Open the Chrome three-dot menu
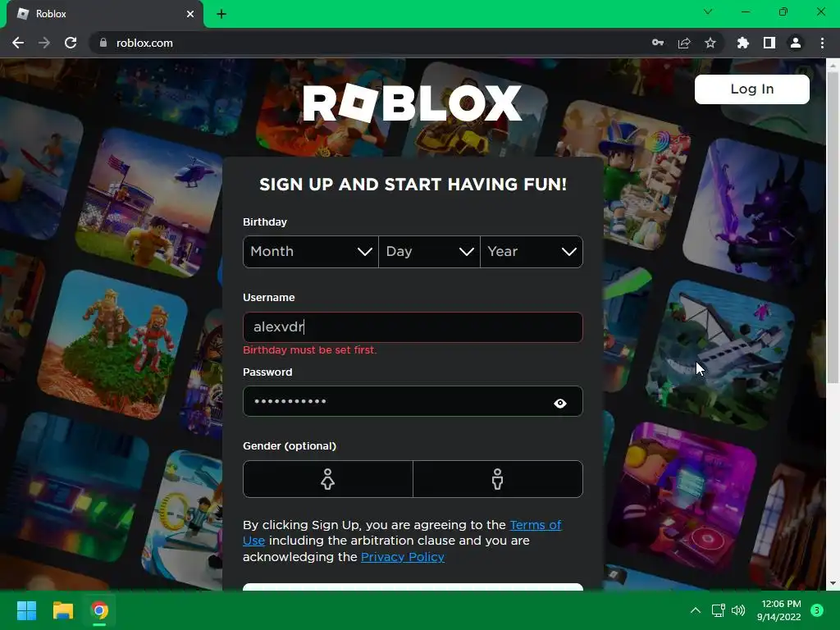Viewport: 840px width, 630px height. (x=822, y=43)
